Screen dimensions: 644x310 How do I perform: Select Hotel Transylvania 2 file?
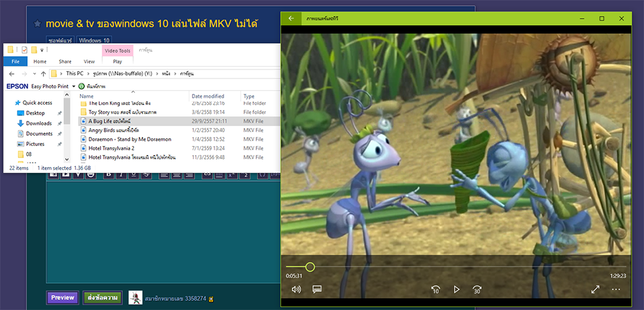(179, 148)
